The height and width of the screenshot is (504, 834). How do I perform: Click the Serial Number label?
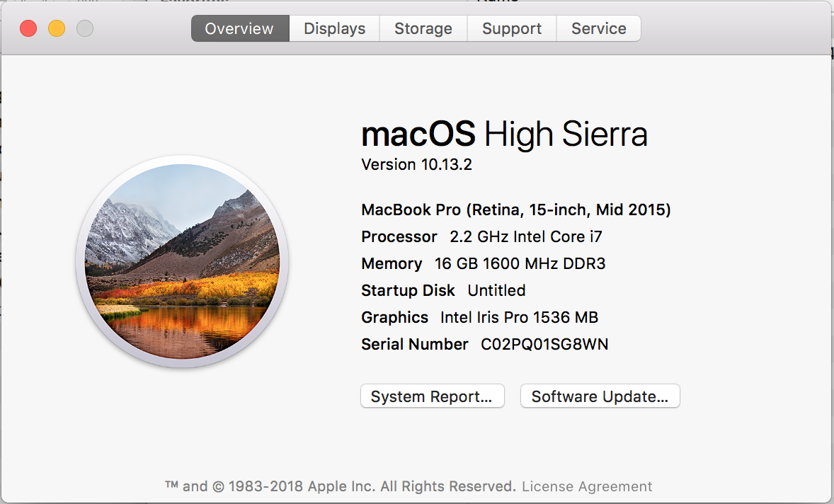click(x=415, y=345)
